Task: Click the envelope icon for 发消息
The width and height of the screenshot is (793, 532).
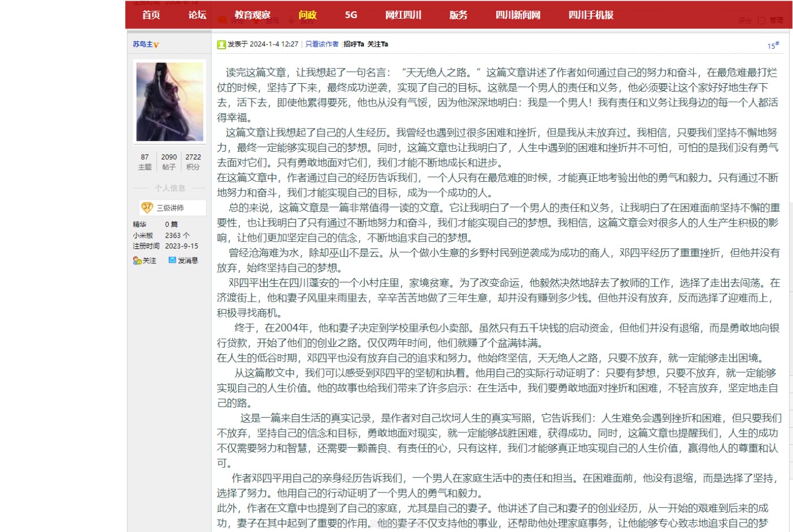Action: tap(172, 260)
